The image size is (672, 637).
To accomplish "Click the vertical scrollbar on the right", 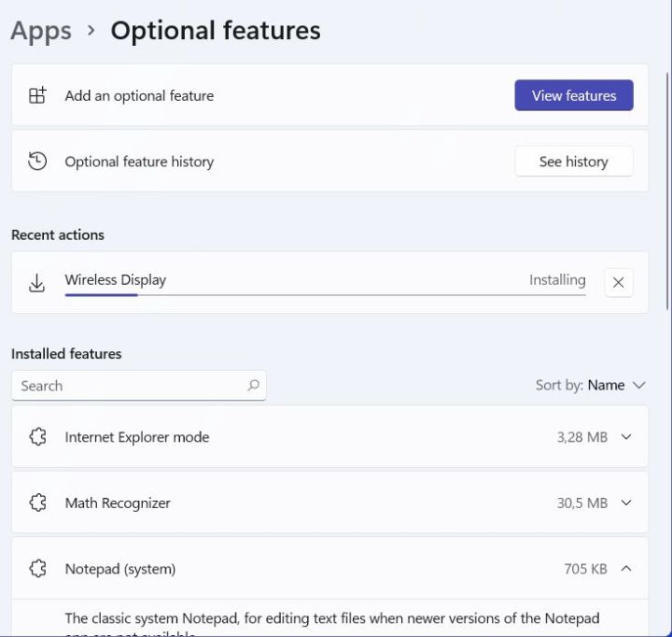I will tap(666, 187).
